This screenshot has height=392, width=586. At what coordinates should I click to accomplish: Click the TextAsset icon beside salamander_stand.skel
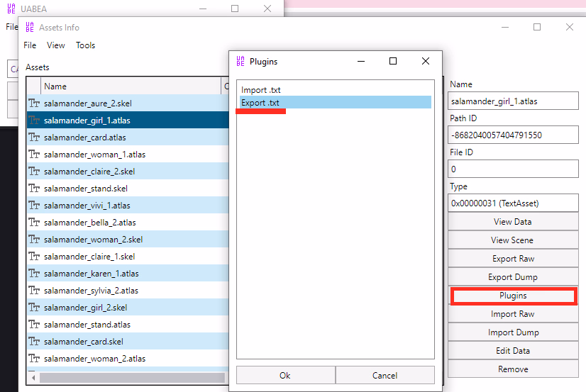tap(33, 189)
